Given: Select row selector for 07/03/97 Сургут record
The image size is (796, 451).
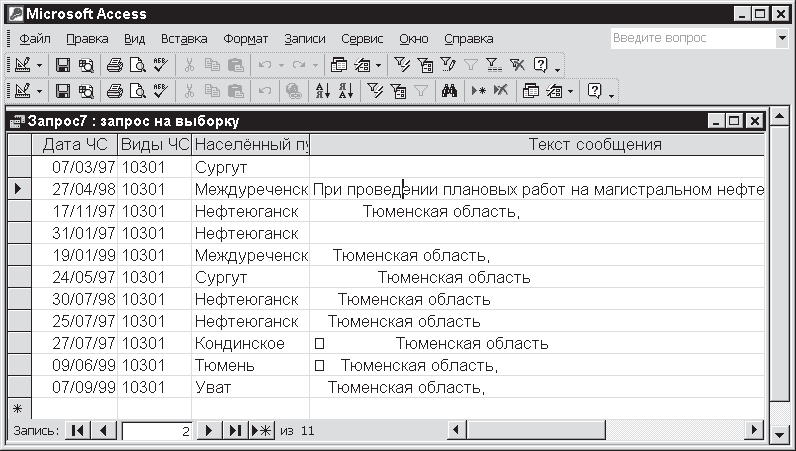Looking at the screenshot, I should [17, 167].
